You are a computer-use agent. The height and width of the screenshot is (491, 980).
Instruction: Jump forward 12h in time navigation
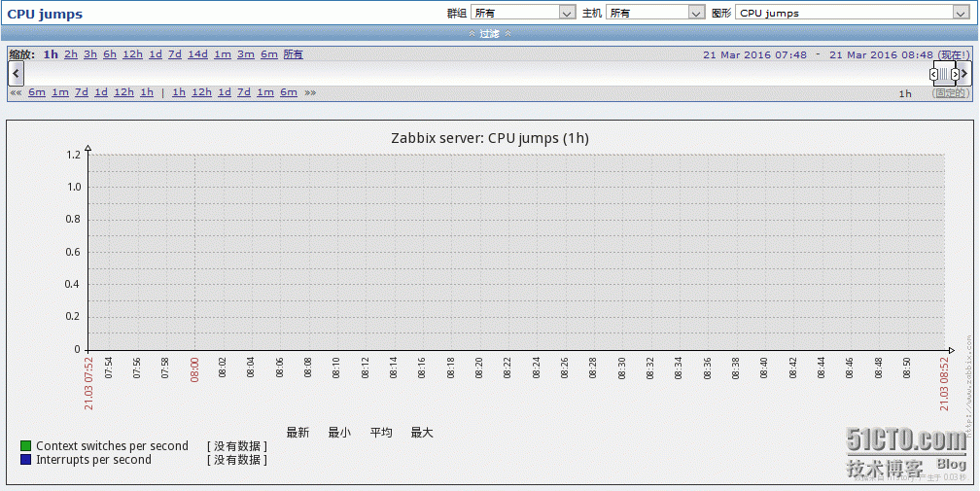coord(202,92)
